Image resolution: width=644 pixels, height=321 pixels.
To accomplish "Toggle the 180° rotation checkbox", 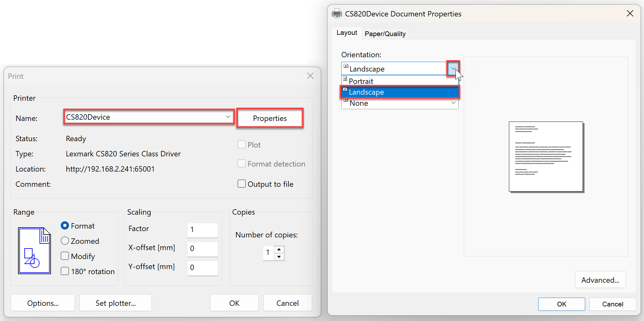I will [65, 271].
